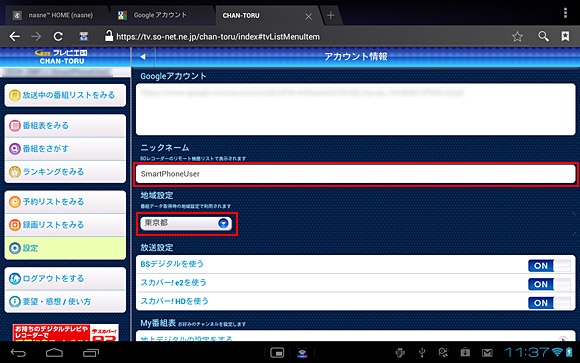This screenshot has width=580, height=363.
Task: Tap Android home button
Action: (54, 353)
